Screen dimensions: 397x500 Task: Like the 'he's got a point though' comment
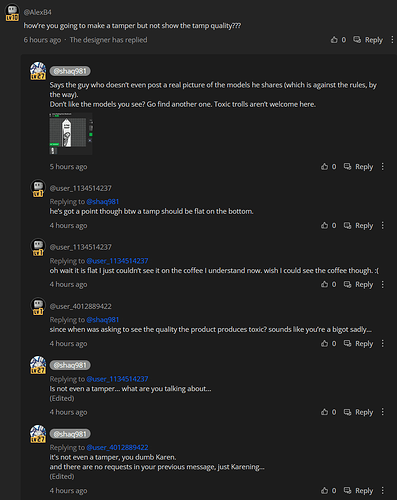point(324,226)
